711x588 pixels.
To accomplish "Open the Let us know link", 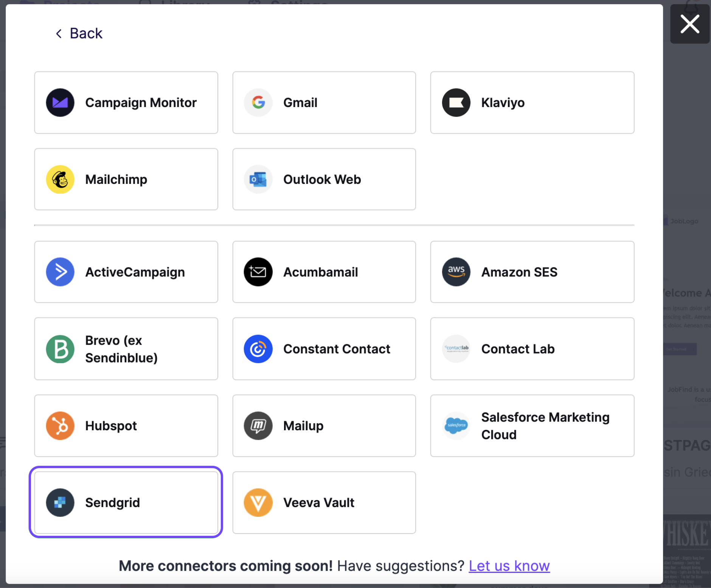I will pos(509,566).
